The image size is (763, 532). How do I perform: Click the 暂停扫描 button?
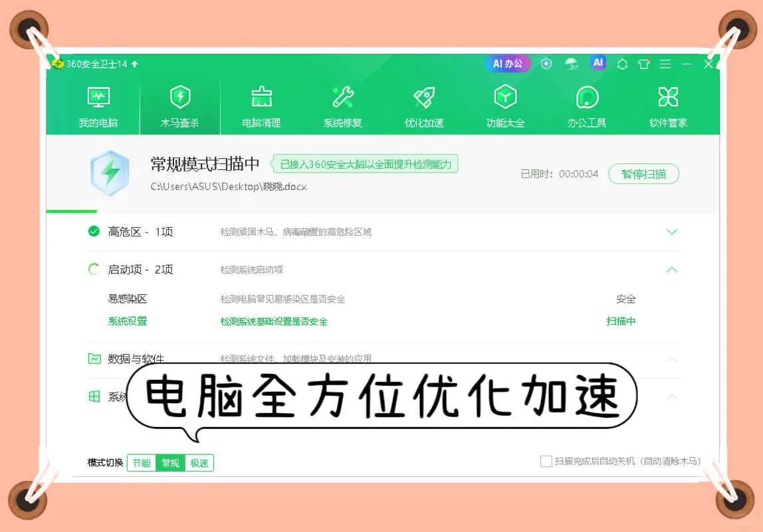click(643, 173)
